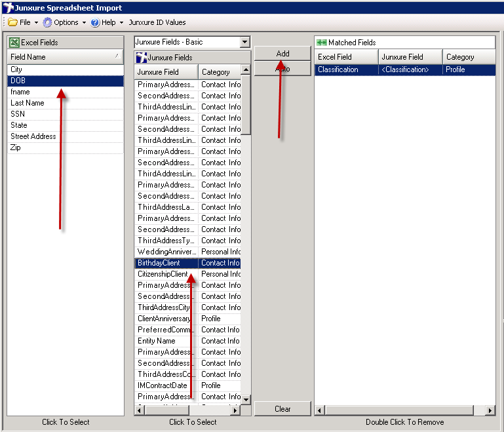
Task: Select the Classification matched field row
Action: [x=404, y=69]
